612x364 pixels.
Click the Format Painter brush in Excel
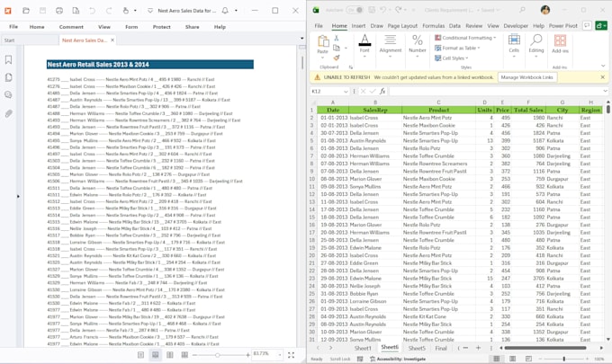[337, 58]
